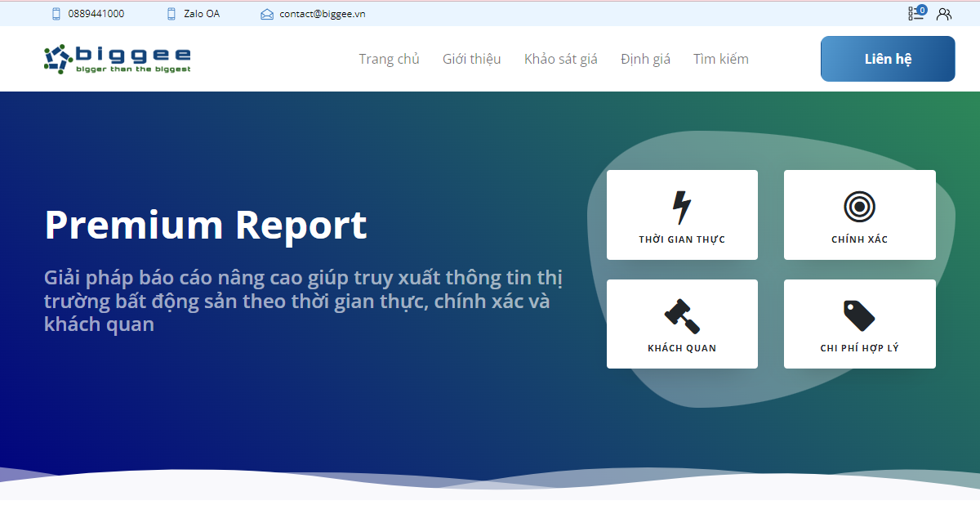The image size is (980, 514).
Task: Navigate to Định giá
Action: click(645, 58)
